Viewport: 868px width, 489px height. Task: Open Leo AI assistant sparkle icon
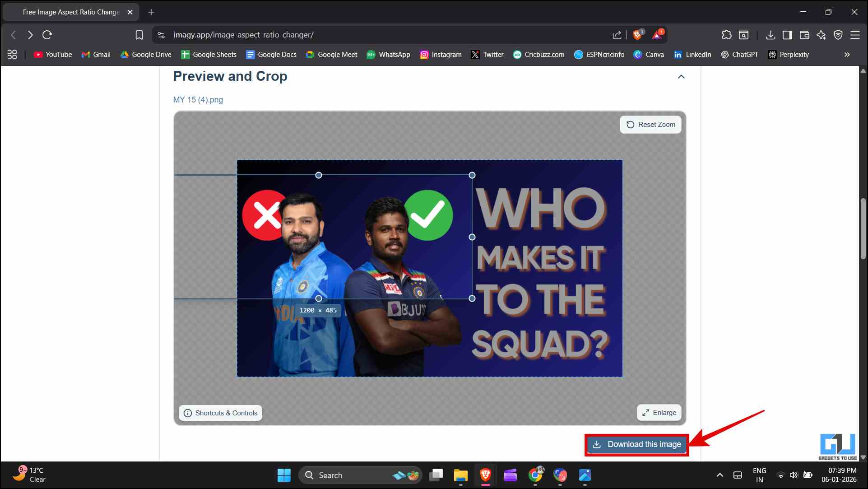[x=821, y=35]
